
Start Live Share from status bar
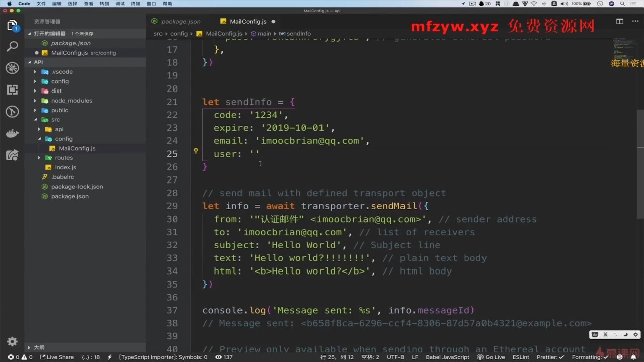tap(57, 357)
